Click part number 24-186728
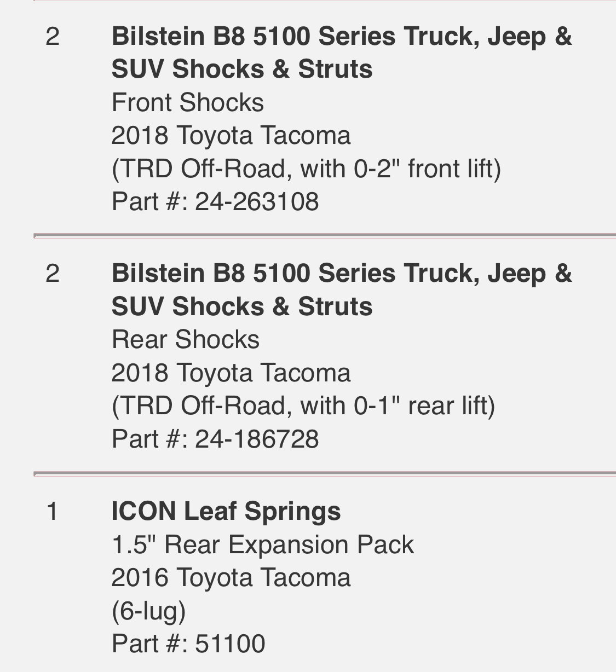Viewport: 616px width, 672px height. [215, 439]
